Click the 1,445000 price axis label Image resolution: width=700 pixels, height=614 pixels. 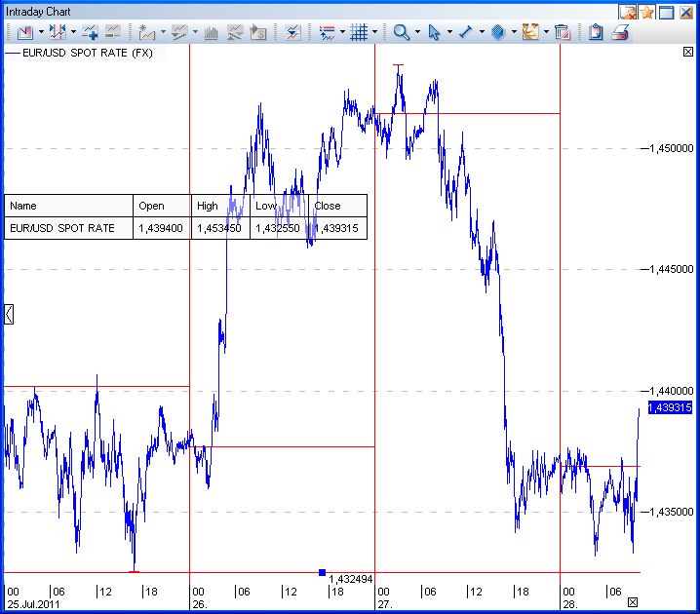coord(672,269)
